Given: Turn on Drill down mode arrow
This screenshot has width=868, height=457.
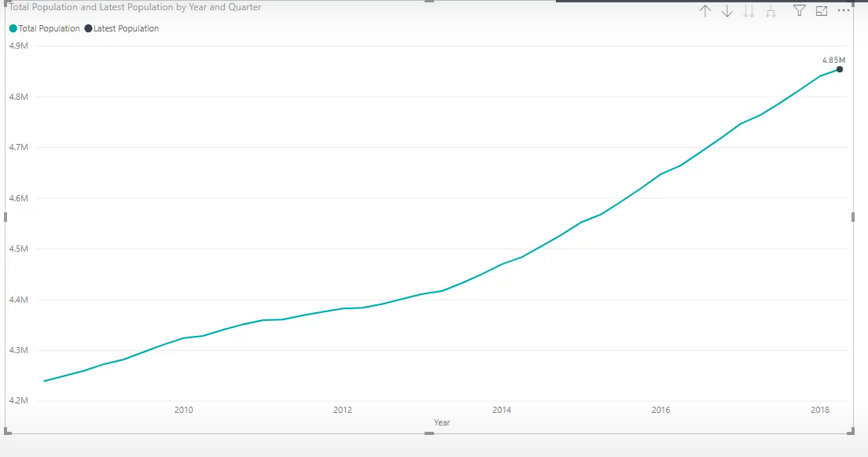Looking at the screenshot, I should coord(726,11).
